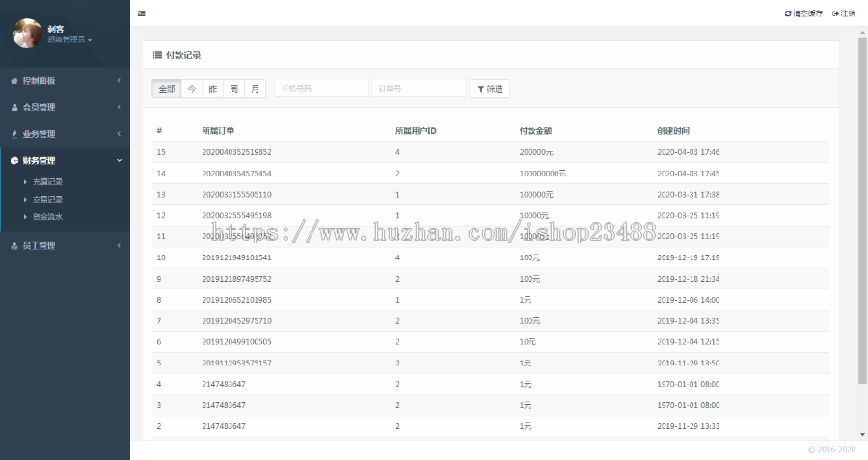Open 充值记录 submenu item
Image resolution: width=868 pixels, height=460 pixels.
(47, 181)
